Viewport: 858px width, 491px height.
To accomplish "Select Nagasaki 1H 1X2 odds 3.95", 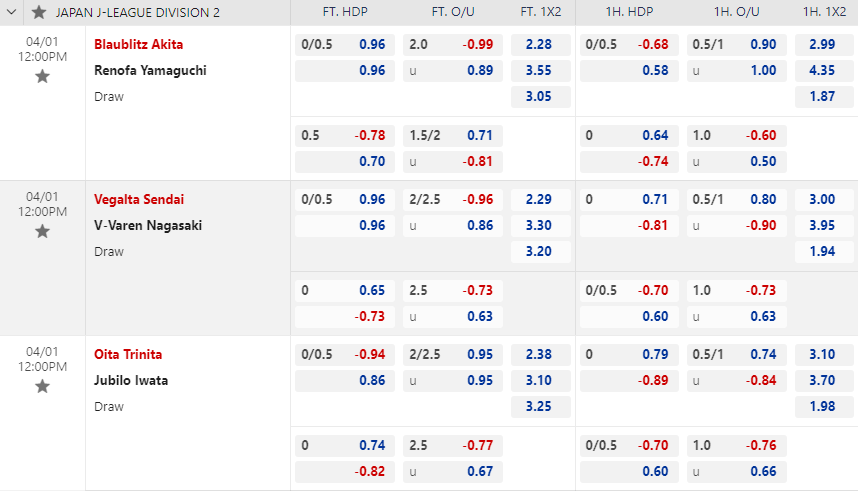I will coord(824,226).
